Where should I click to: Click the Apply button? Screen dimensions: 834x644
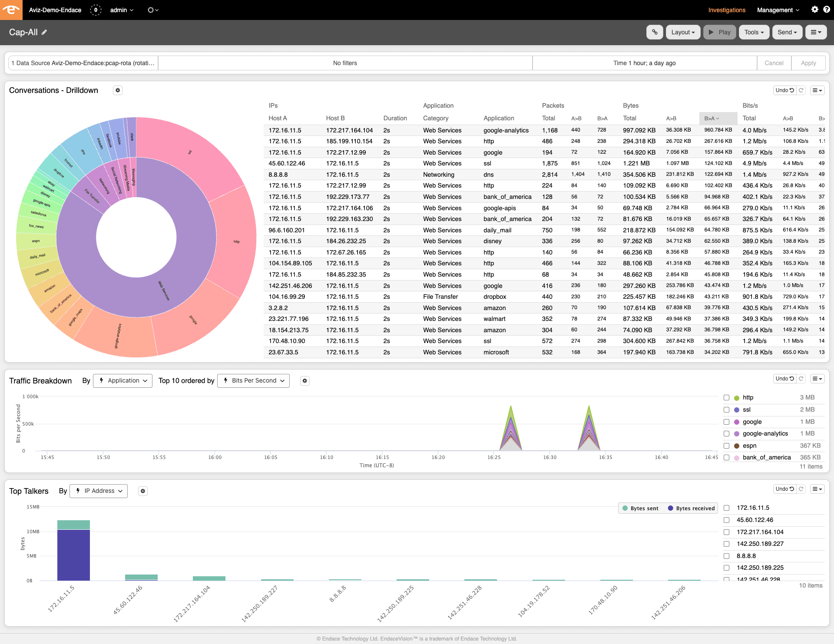coord(808,63)
